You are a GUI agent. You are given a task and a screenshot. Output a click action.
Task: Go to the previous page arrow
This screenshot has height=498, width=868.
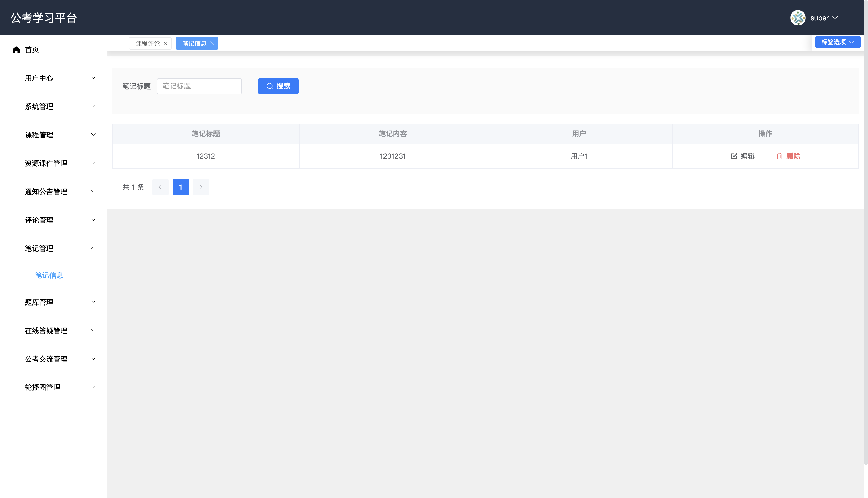pyautogui.click(x=160, y=187)
